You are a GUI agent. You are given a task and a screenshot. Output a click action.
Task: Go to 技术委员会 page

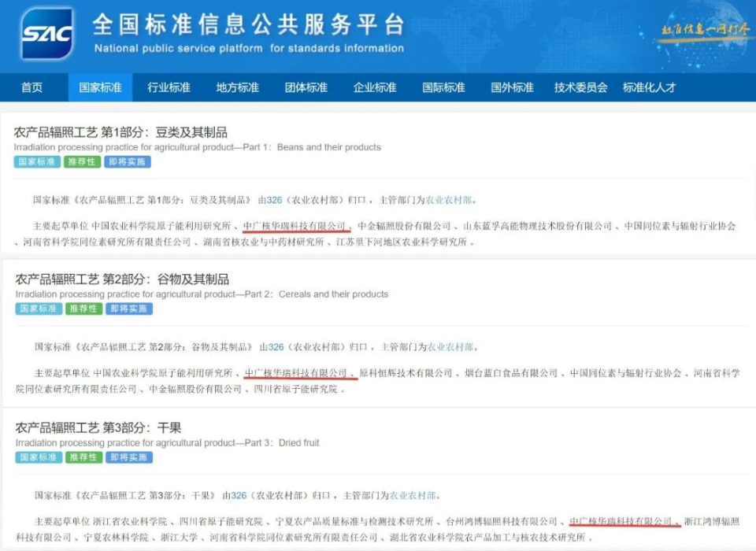(580, 87)
